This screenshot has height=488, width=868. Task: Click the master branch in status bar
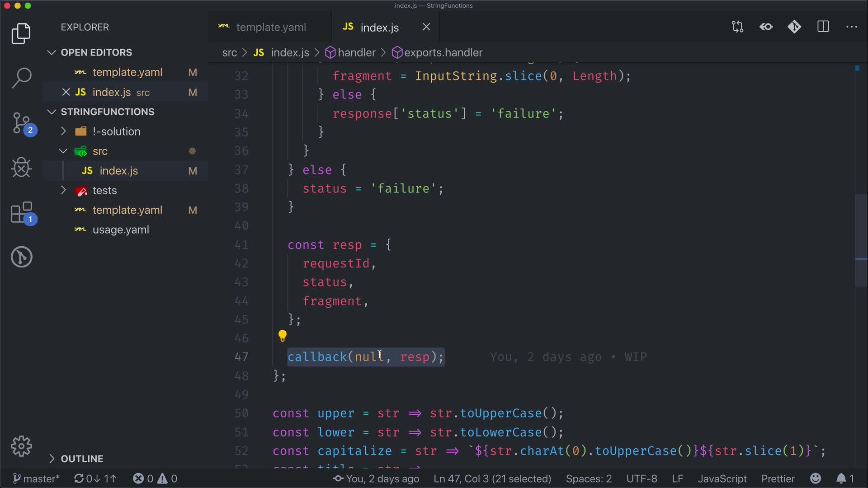pos(36,479)
